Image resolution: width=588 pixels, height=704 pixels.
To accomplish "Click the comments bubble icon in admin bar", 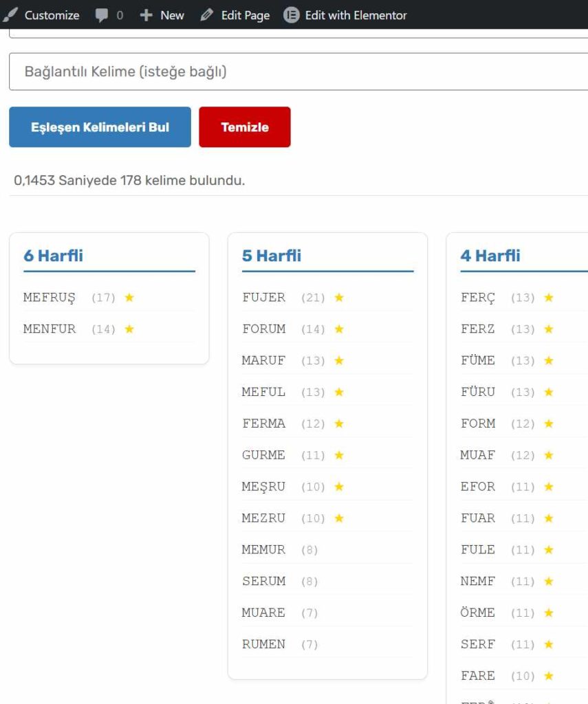I will [102, 15].
